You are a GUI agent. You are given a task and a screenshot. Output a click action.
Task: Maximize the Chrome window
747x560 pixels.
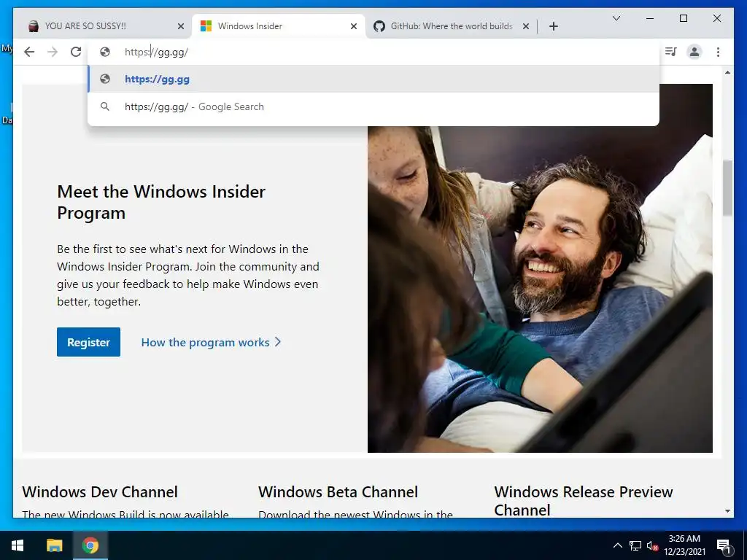[x=683, y=18]
